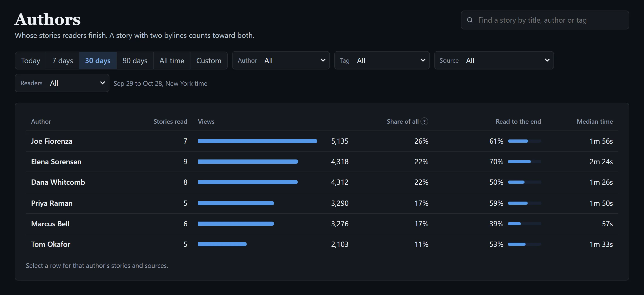Expand the Tag filter dropdown

click(x=382, y=61)
